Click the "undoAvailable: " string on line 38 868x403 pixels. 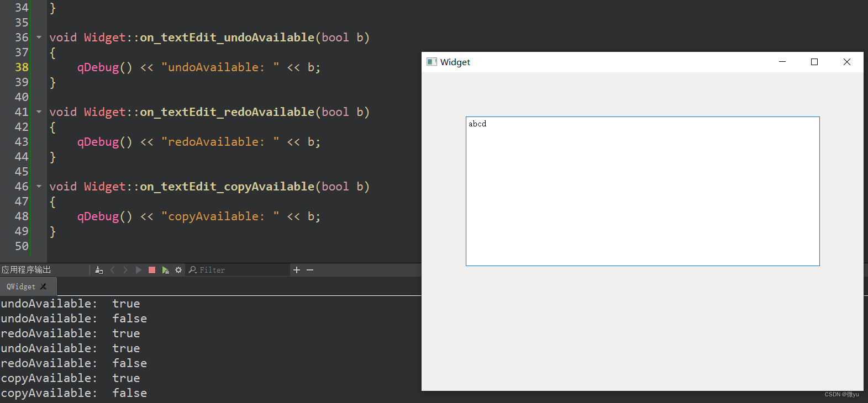pos(220,67)
